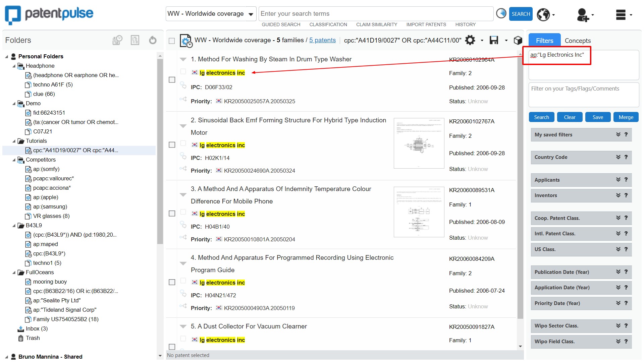The image size is (644, 362).
Task: Click the 3D cube icon in results header
Action: click(x=518, y=40)
